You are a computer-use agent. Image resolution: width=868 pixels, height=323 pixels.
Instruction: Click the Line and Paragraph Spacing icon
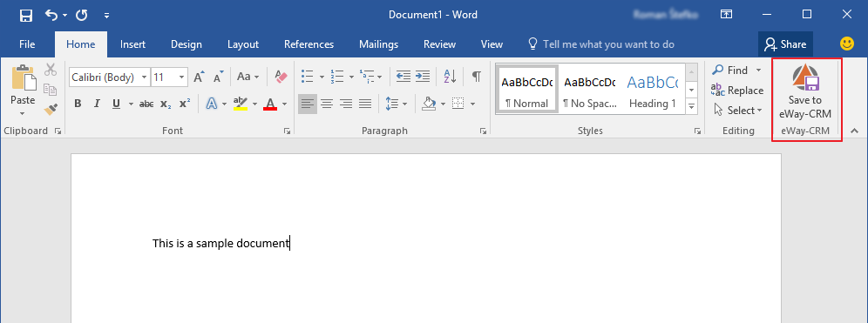tap(392, 104)
